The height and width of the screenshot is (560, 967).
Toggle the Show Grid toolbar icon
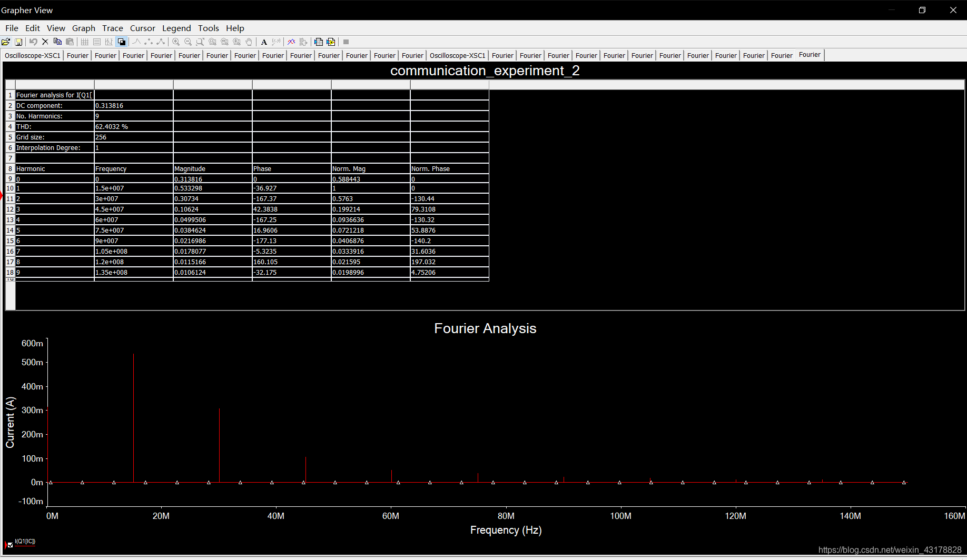coord(84,42)
